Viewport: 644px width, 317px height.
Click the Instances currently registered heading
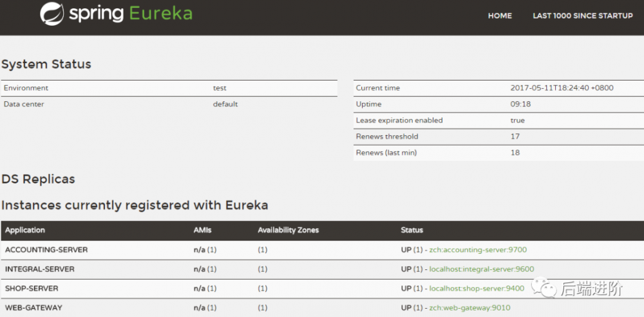point(135,205)
